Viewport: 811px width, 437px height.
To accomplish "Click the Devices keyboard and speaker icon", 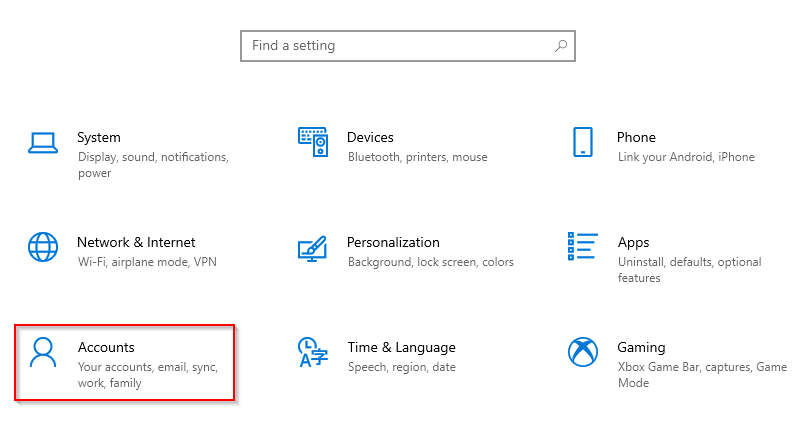I will pos(313,142).
